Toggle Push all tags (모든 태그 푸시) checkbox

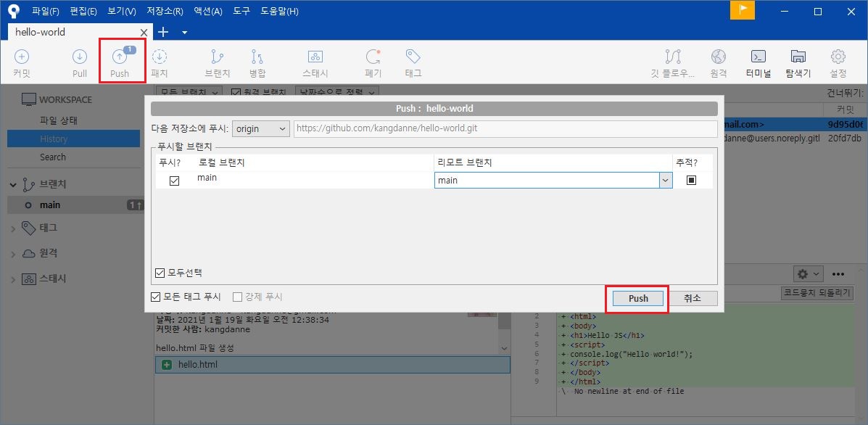tap(156, 297)
